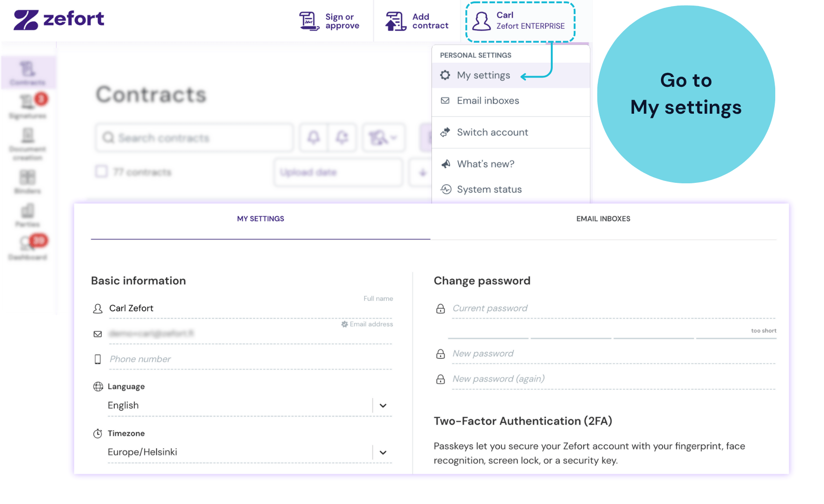Open Carl user profile menu
Screen dimensions: 824x504
pyautogui.click(x=520, y=22)
